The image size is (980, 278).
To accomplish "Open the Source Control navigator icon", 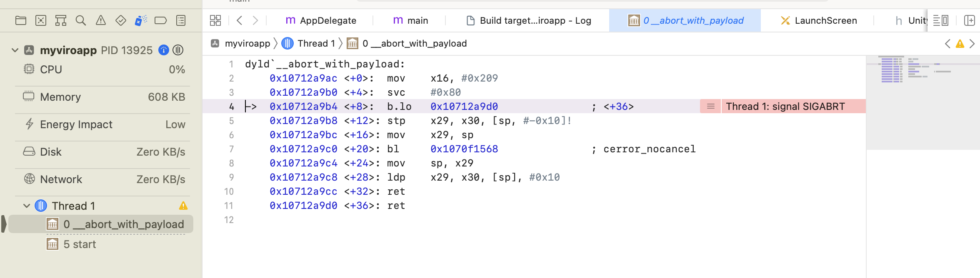I will (x=41, y=20).
